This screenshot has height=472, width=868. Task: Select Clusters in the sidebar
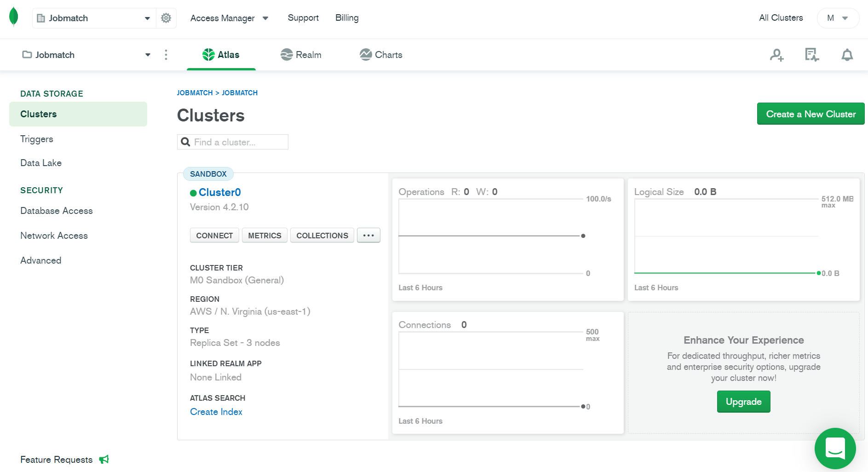[x=78, y=114]
